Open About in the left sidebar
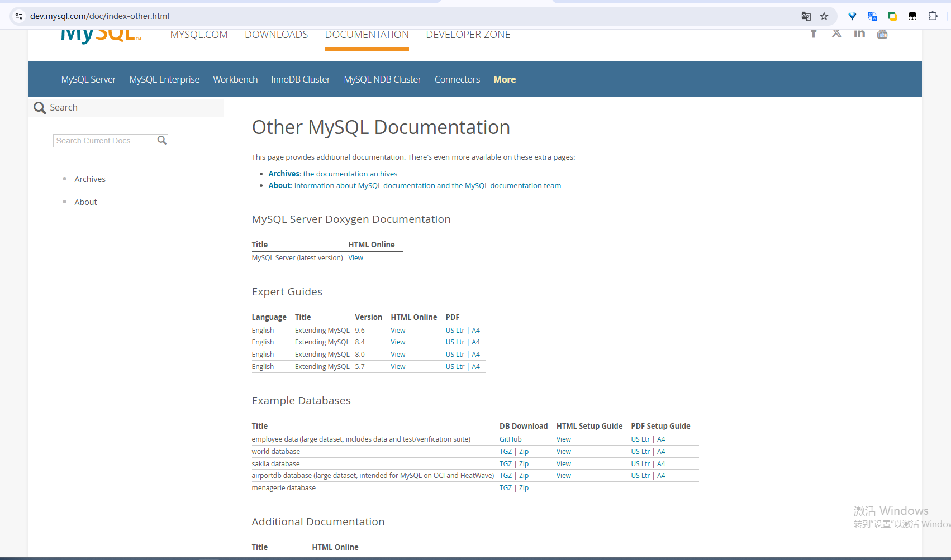Image resolution: width=951 pixels, height=560 pixels. [85, 202]
